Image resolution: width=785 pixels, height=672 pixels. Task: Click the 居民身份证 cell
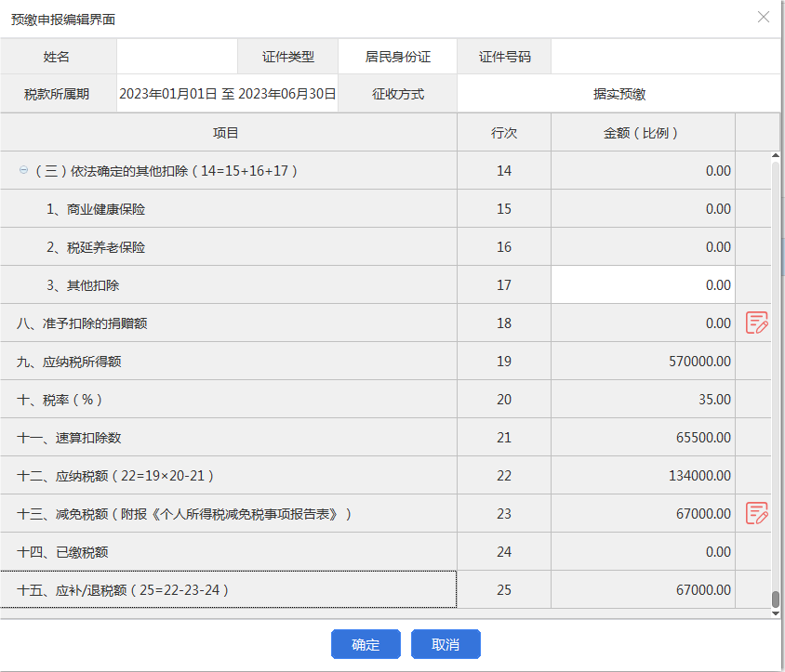click(397, 57)
